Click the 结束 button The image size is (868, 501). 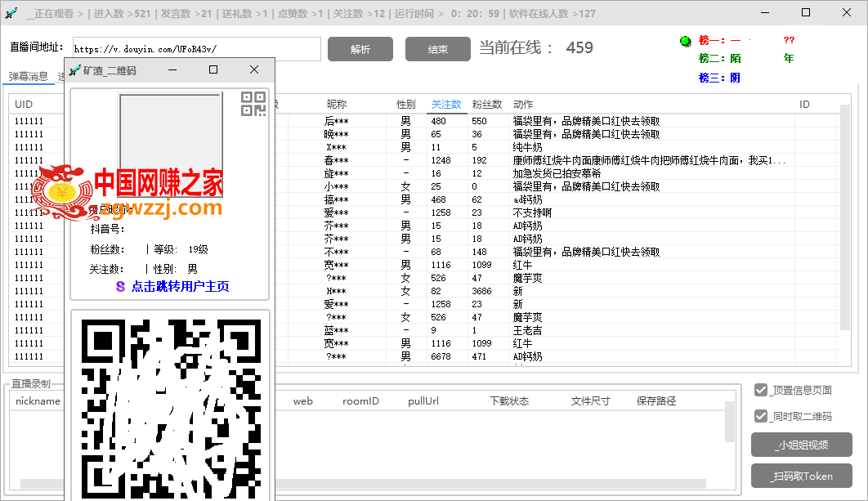pos(438,49)
